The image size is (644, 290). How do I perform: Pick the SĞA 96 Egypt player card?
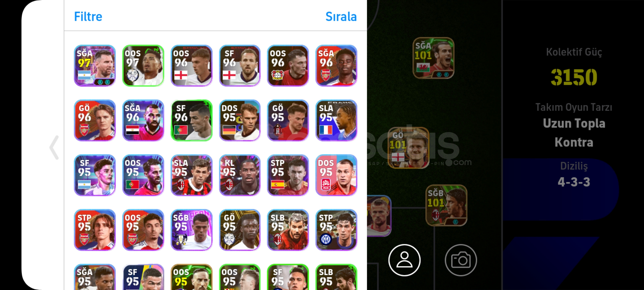(x=143, y=120)
